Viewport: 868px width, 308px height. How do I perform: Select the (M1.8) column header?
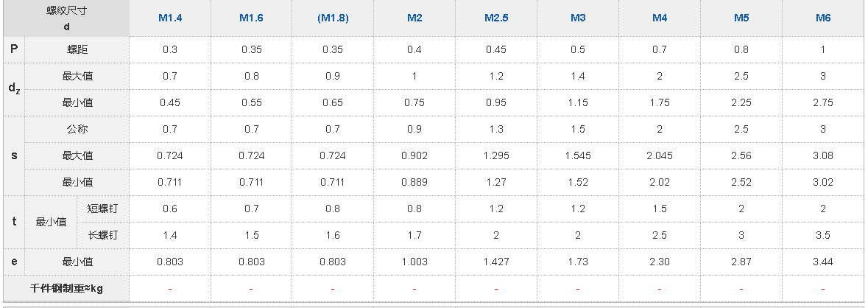[333, 18]
